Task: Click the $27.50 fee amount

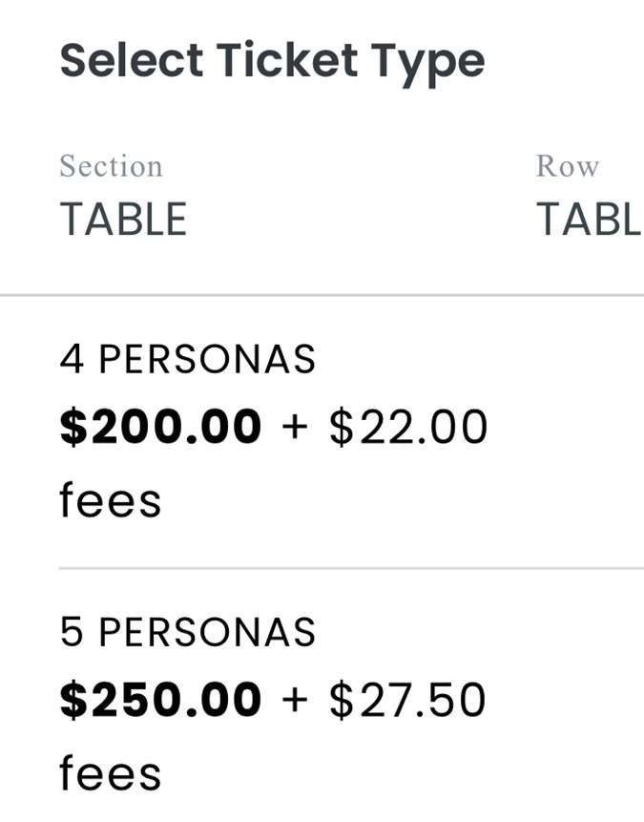Action: click(x=407, y=701)
